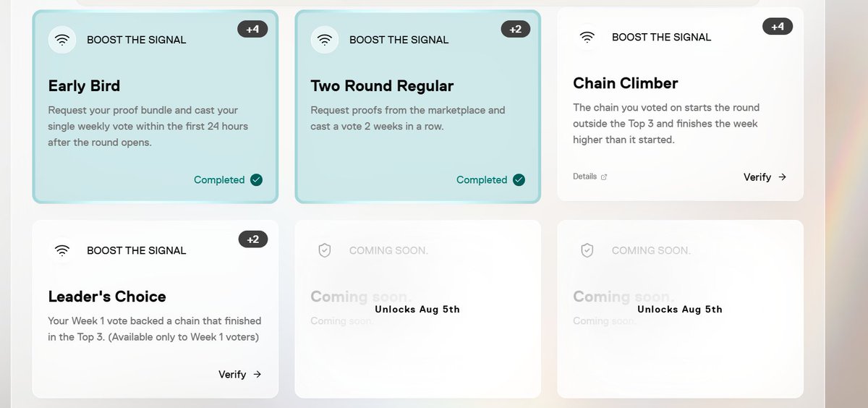
Task: Verify the Chain Climber quest
Action: pos(765,177)
